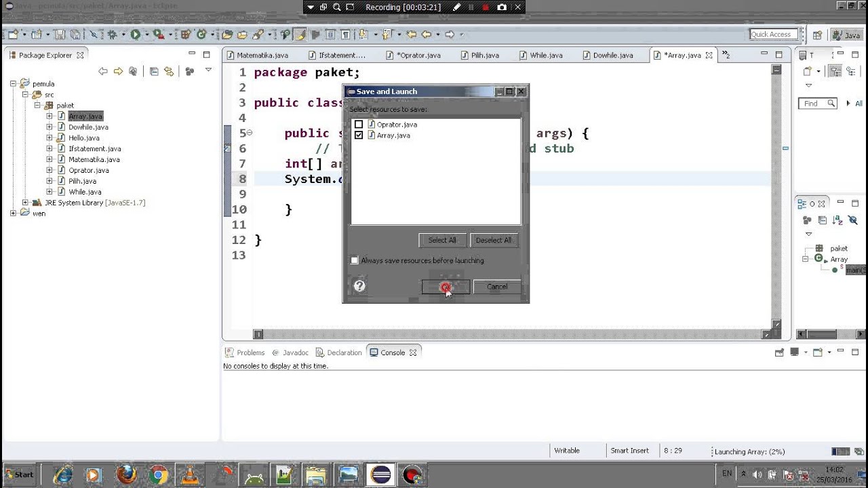Click the Cancel button in dialog
The width and height of the screenshot is (868, 488).
point(497,287)
